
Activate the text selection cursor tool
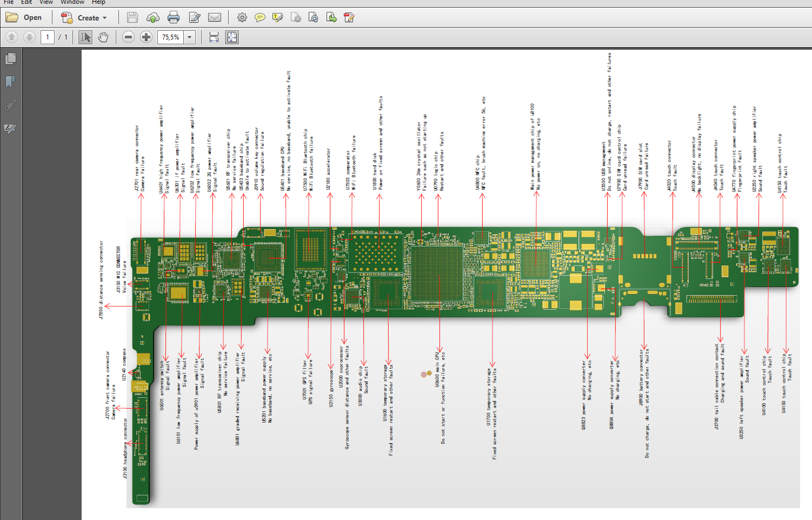85,37
